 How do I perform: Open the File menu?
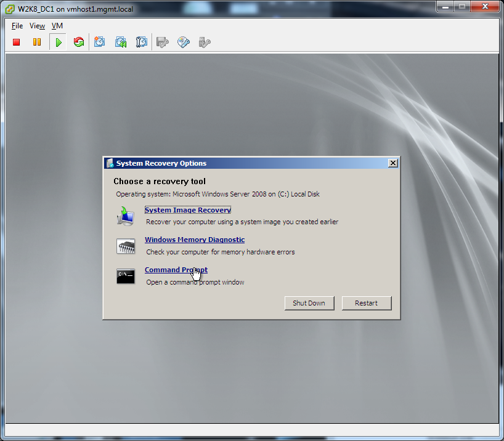click(17, 26)
